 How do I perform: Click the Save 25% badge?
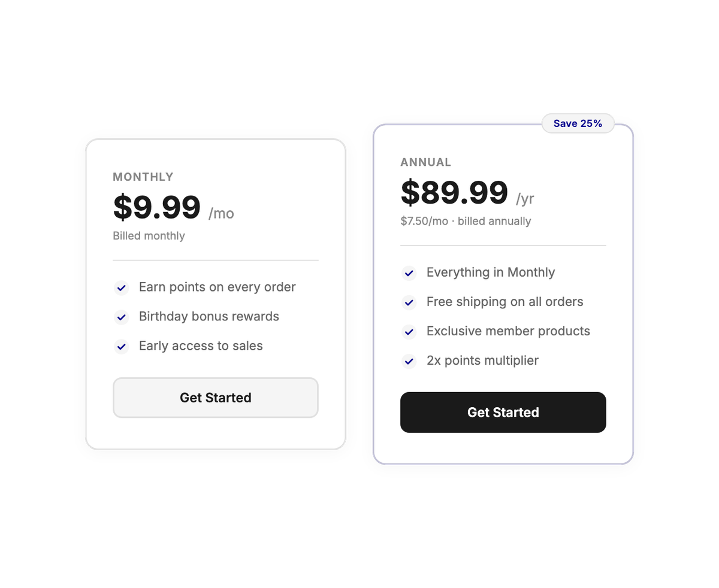click(x=578, y=123)
